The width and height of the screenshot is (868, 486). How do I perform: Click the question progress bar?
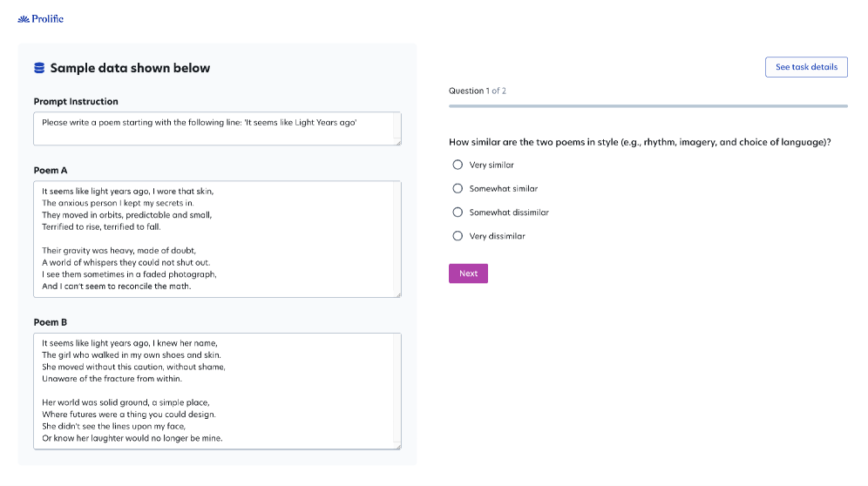(648, 106)
